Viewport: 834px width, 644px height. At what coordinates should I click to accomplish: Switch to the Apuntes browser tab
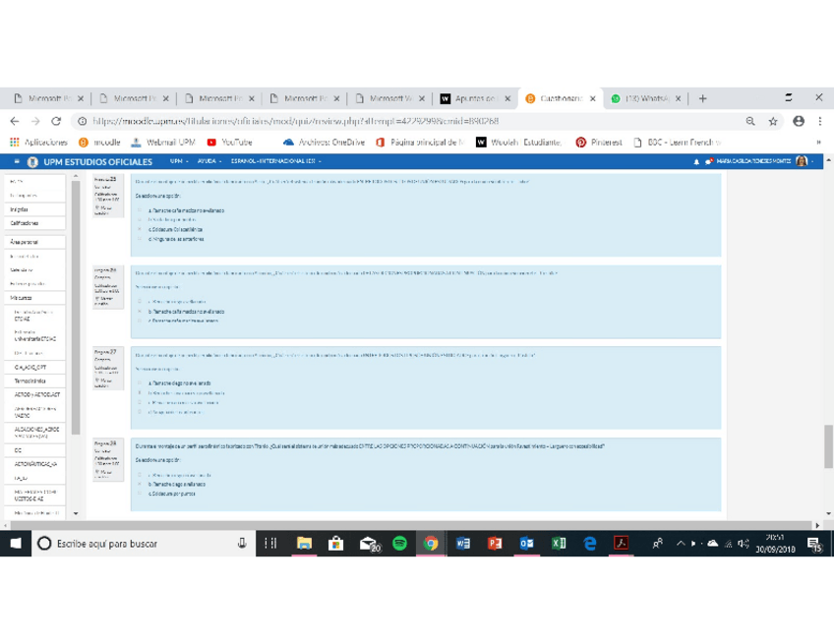point(475,98)
